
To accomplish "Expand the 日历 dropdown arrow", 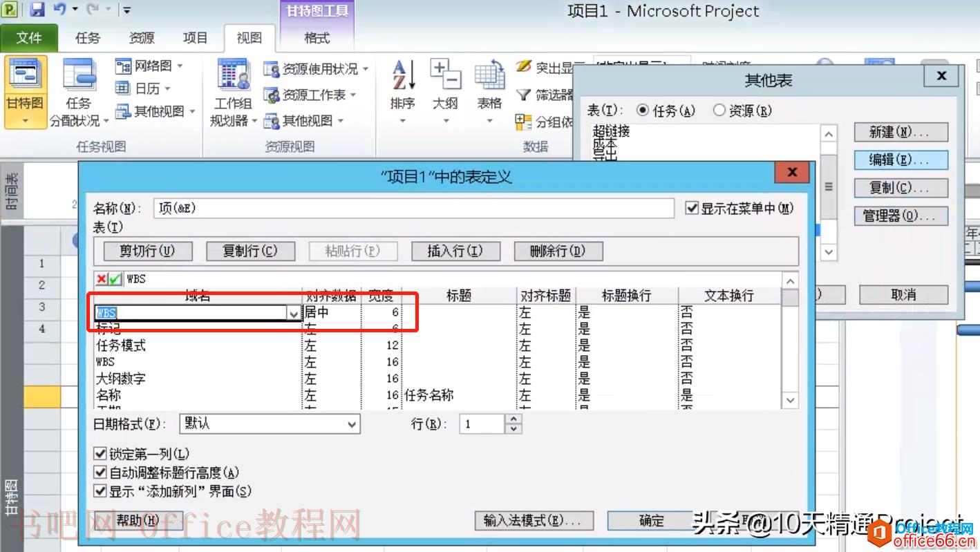I will pos(168,88).
